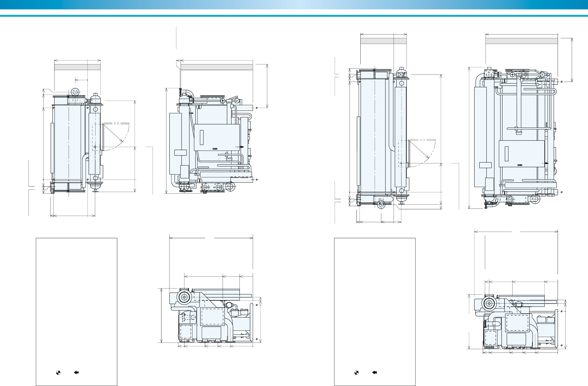Click control panel box in far-right elevation view

pyautogui.click(x=522, y=154)
